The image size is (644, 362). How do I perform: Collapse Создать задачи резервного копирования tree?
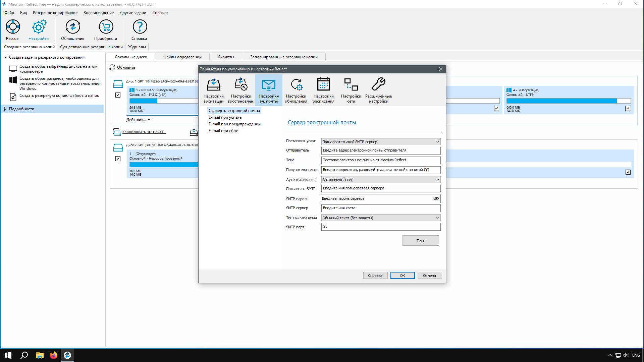pyautogui.click(x=5, y=57)
